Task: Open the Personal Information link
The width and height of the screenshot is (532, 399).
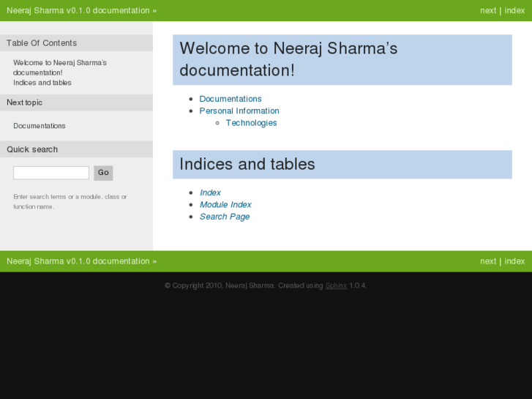Action: coord(239,111)
